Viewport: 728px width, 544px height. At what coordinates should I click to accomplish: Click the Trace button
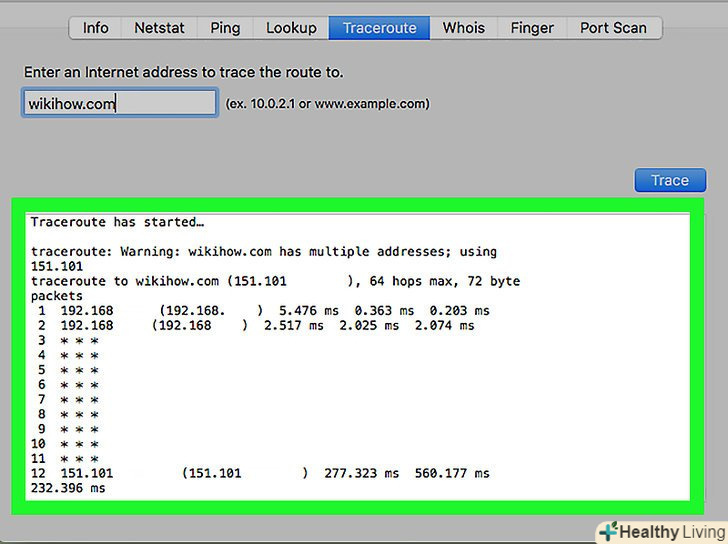(670, 180)
